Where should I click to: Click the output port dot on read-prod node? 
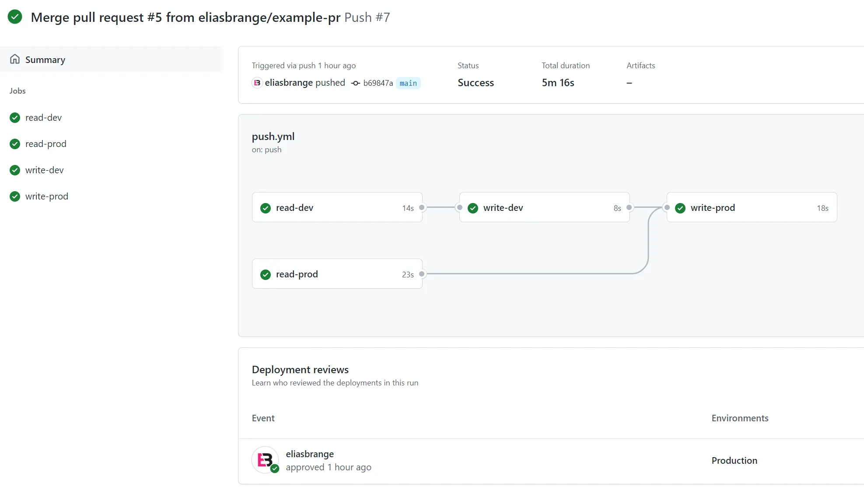(422, 274)
